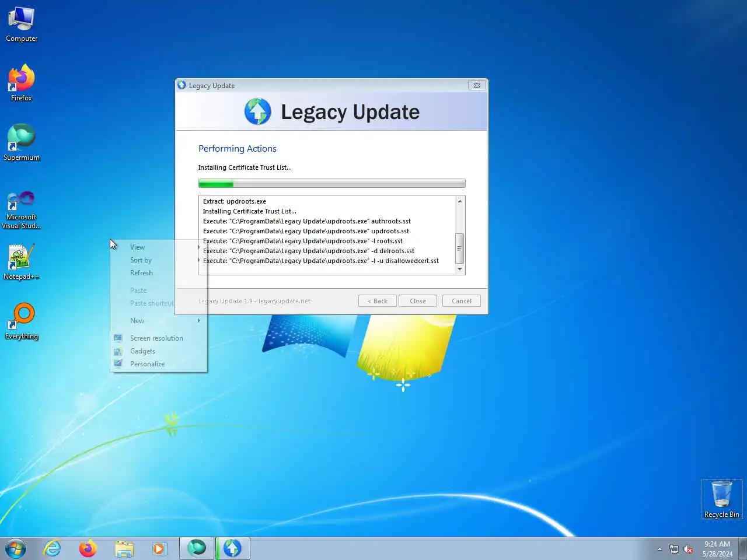This screenshot has width=747, height=560.
Task: Open the network tray icon
Action: [x=674, y=549]
